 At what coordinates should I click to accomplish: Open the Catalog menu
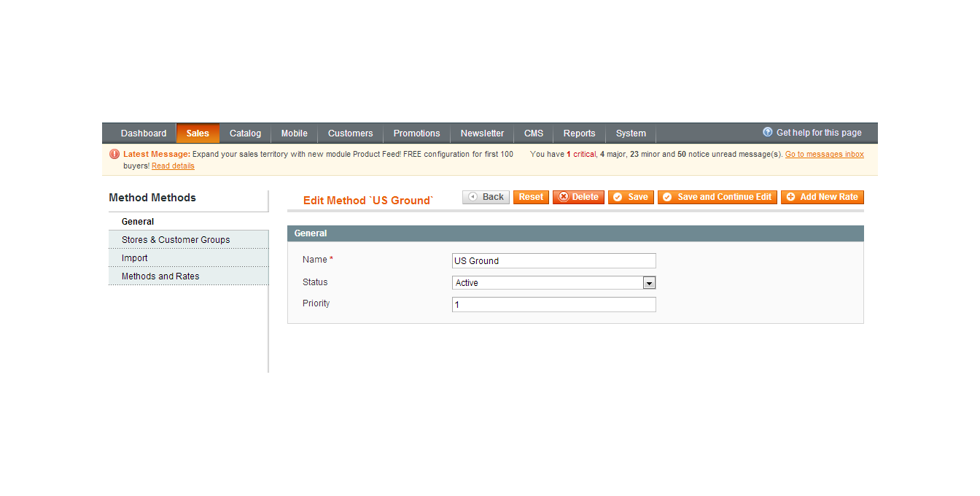(245, 133)
